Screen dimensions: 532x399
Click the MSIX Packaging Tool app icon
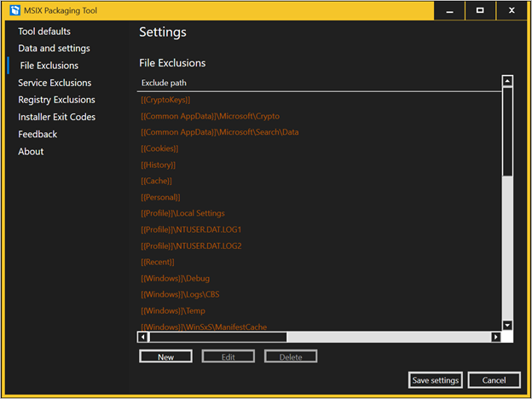(x=15, y=10)
